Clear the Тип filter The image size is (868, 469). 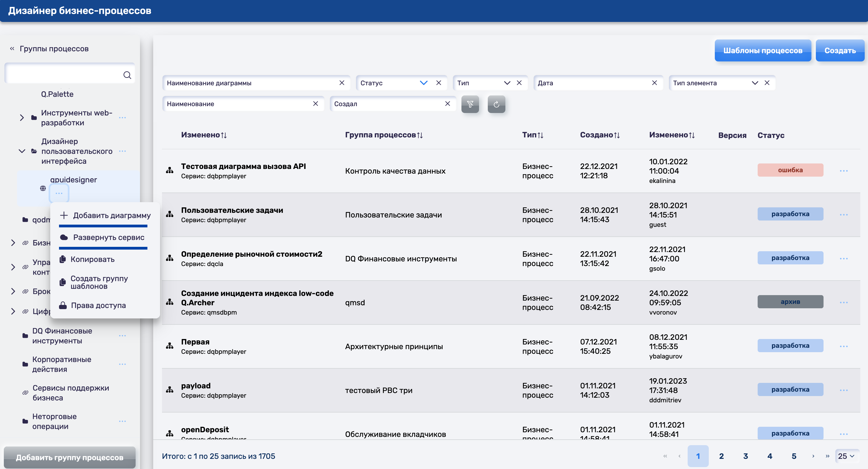tap(519, 83)
